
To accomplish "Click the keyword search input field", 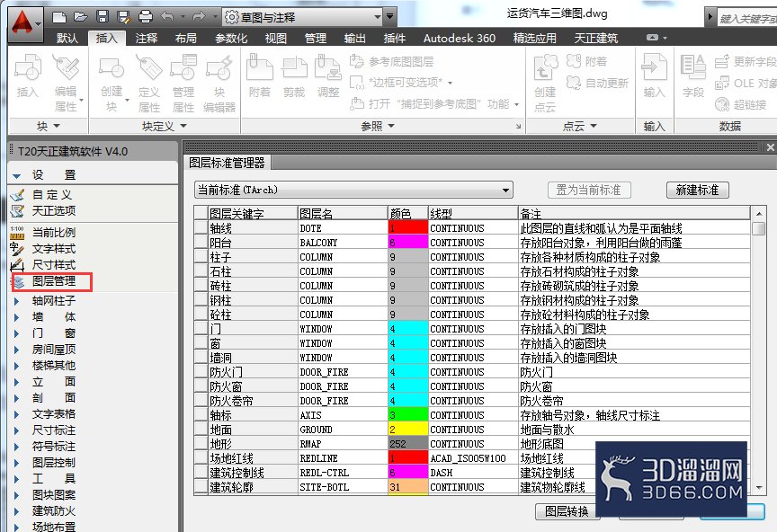I will (x=746, y=18).
